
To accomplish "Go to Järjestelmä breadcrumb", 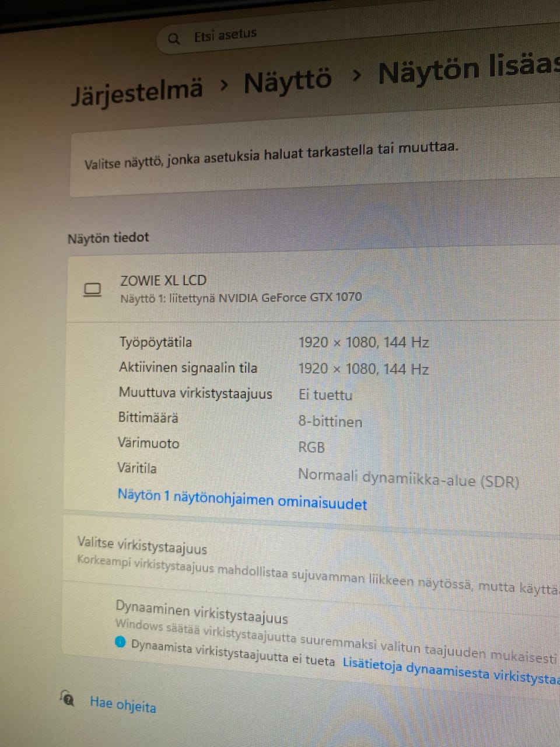I will tap(138, 92).
